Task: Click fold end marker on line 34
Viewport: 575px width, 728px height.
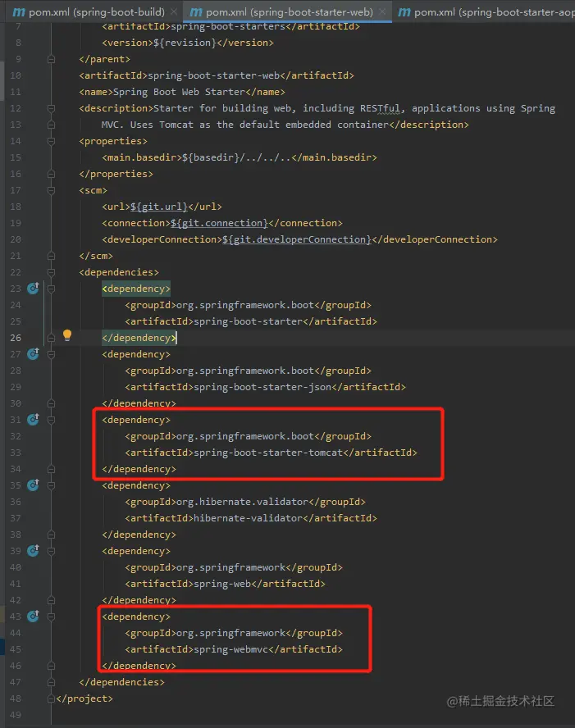Action: (51, 469)
